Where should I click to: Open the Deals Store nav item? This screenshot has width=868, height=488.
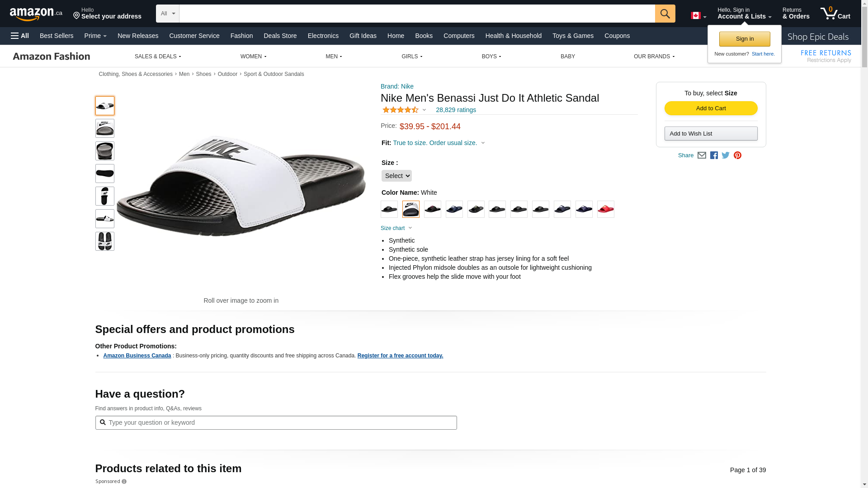coord(280,36)
